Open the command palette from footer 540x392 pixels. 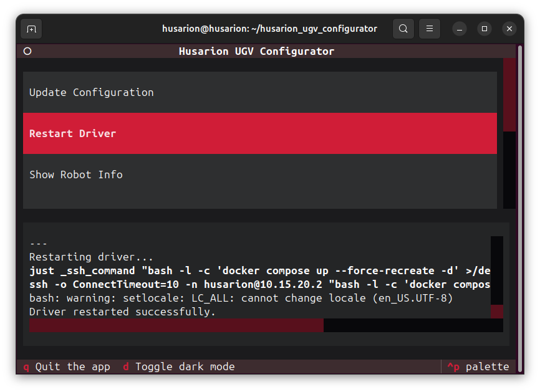pos(478,366)
